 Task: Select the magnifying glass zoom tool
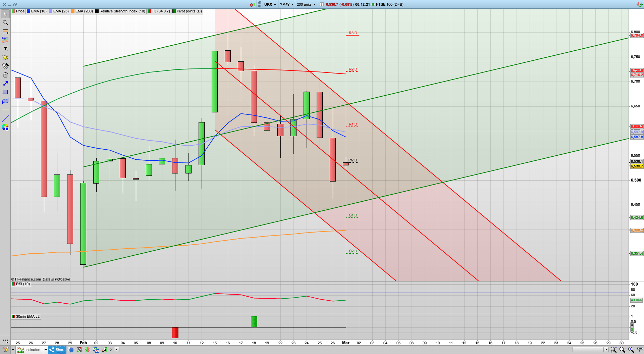click(5, 22)
